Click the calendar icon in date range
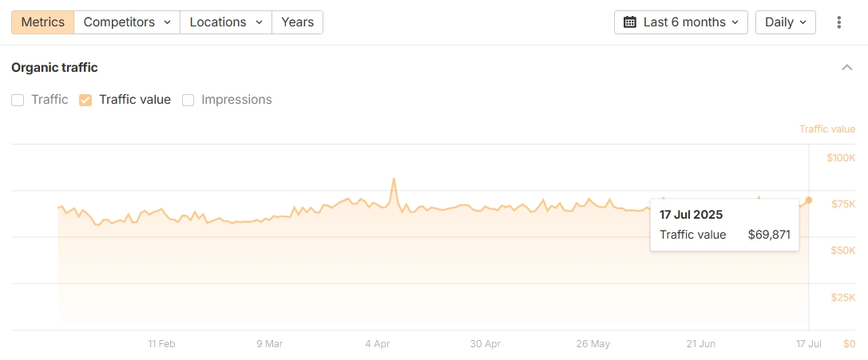This screenshot has height=360, width=868. [x=629, y=22]
